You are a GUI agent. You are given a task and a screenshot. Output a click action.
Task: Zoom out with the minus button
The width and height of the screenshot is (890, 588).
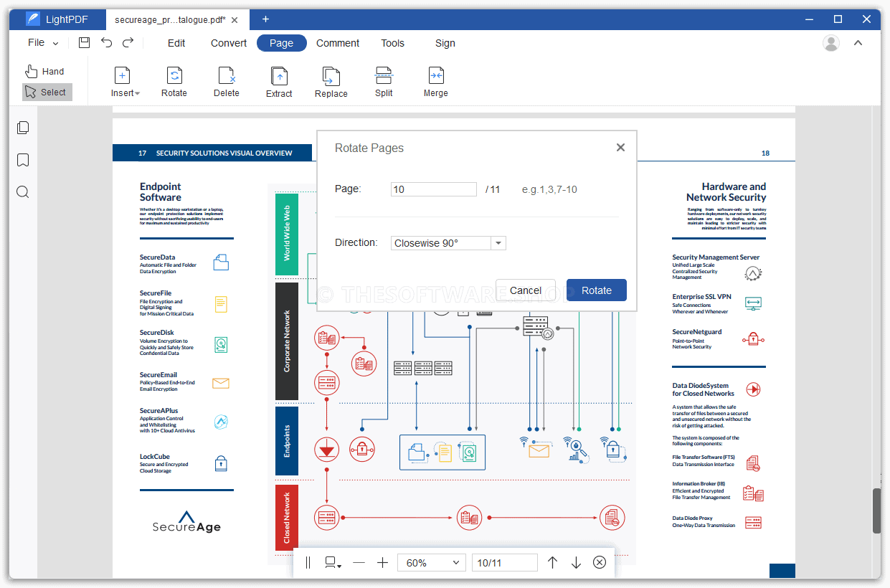(x=359, y=563)
